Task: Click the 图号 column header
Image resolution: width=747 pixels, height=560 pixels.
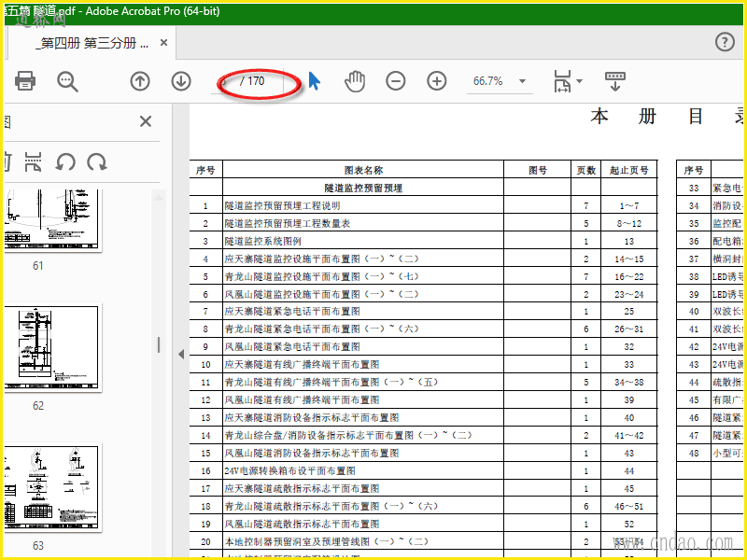Action: pyautogui.click(x=538, y=170)
